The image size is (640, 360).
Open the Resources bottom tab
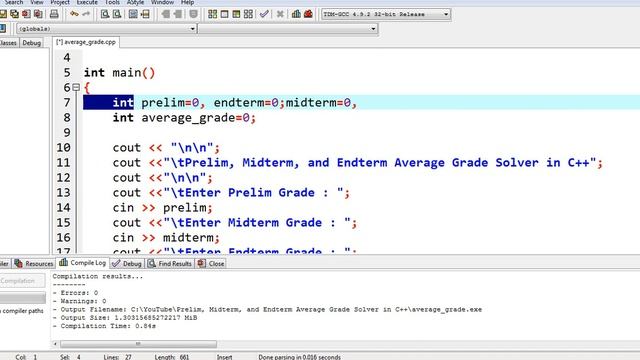pos(33,264)
